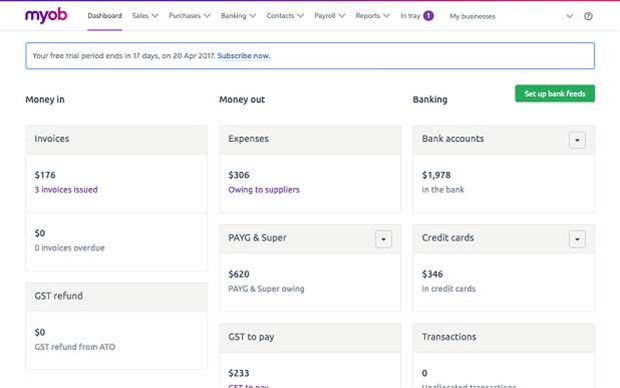This screenshot has width=620, height=388.
Task: Open the Bank accounts dropdown arrow
Action: pos(577,140)
